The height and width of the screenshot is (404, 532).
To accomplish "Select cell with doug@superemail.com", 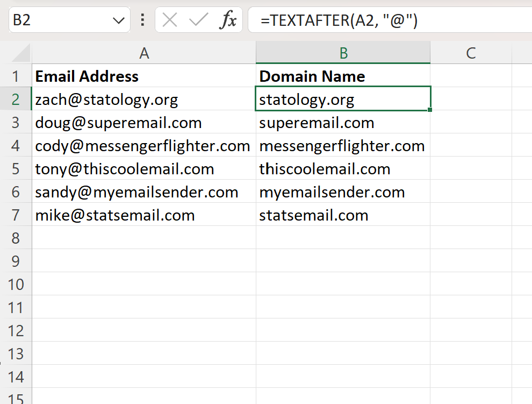I will click(x=144, y=122).
